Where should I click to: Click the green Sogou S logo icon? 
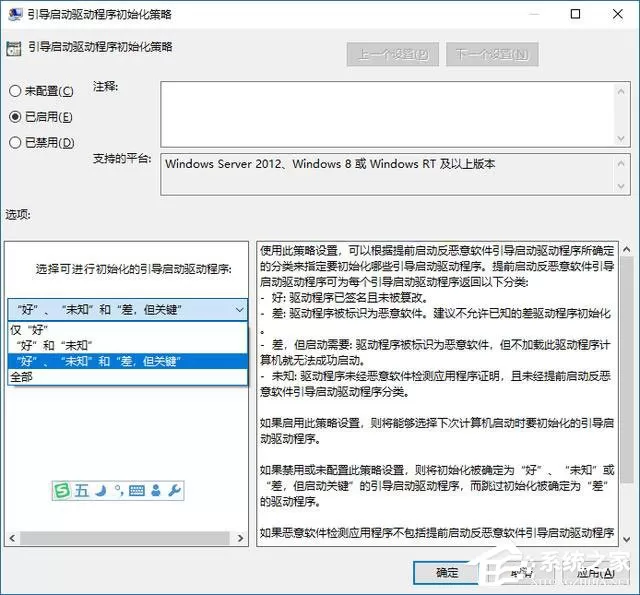coord(62,490)
